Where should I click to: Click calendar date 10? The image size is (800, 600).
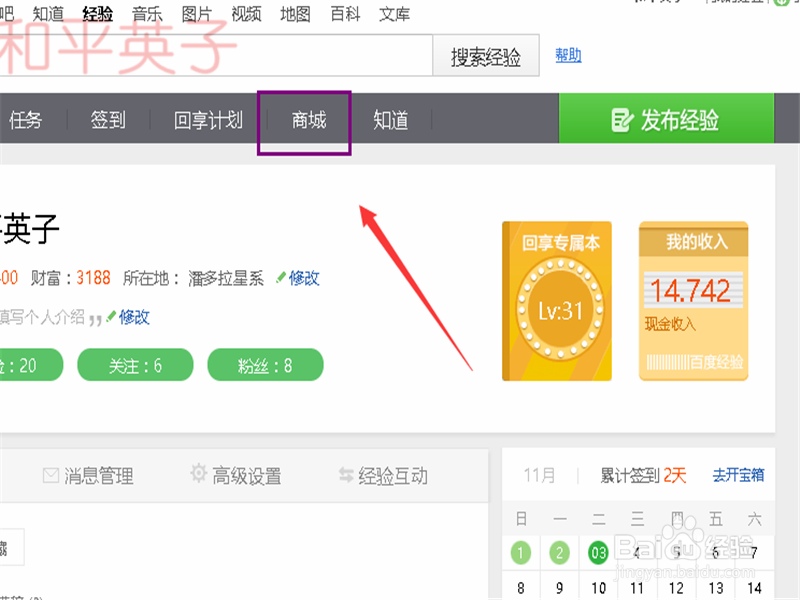pyautogui.click(x=598, y=588)
